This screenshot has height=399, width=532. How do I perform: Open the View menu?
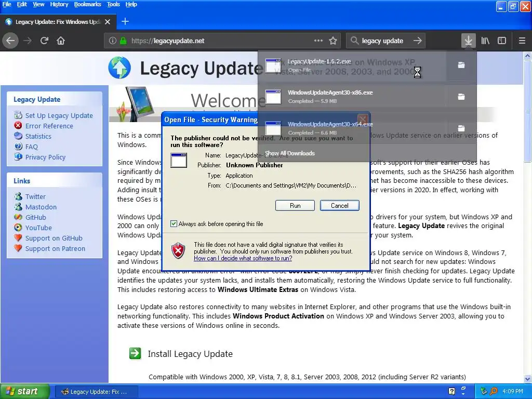(x=38, y=4)
